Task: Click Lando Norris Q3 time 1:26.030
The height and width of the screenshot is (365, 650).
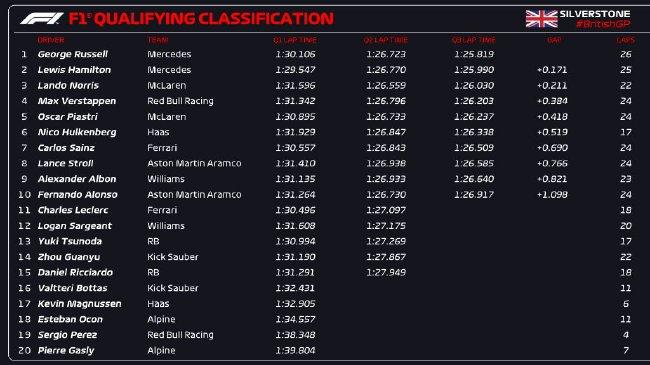Action: [x=474, y=85]
